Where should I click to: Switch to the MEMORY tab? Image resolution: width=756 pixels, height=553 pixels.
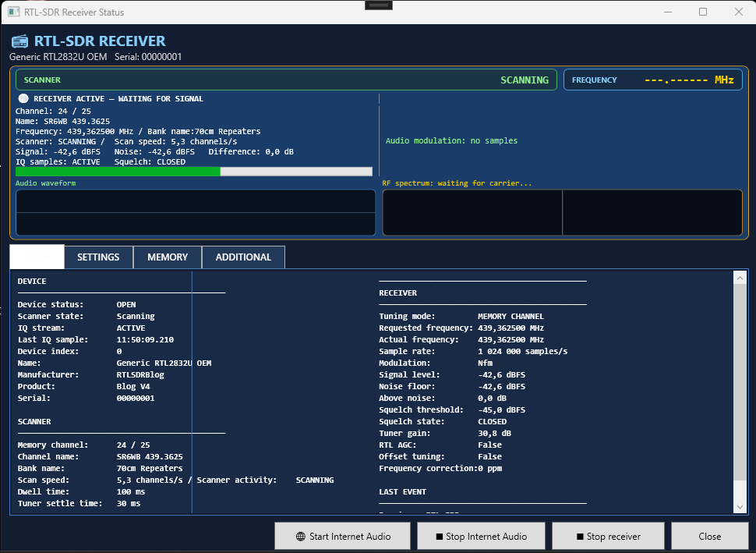click(168, 257)
